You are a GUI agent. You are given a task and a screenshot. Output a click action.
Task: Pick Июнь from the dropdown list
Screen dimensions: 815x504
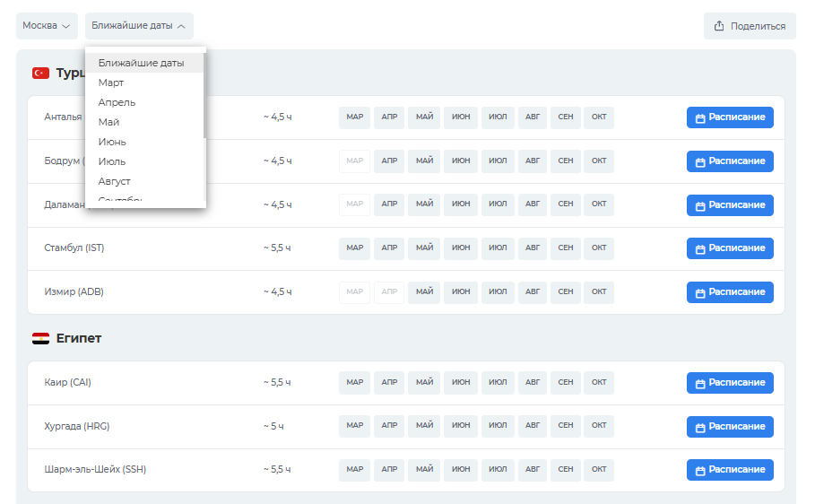[x=144, y=142]
